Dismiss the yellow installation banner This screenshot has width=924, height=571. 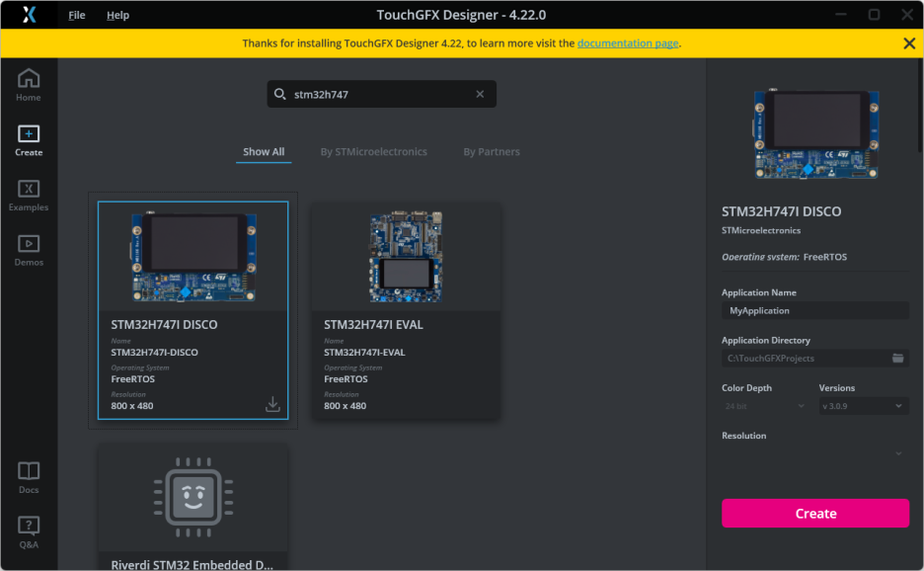[x=909, y=43]
